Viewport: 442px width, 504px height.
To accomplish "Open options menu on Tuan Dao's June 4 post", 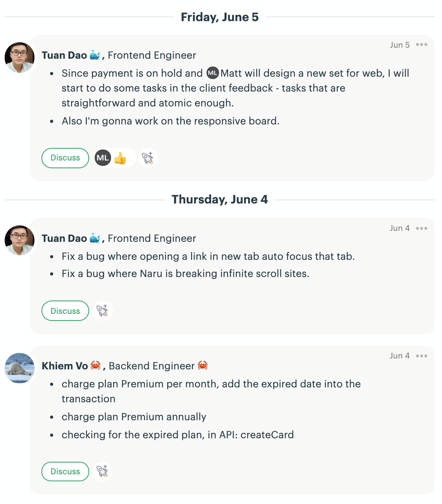I will [x=422, y=228].
